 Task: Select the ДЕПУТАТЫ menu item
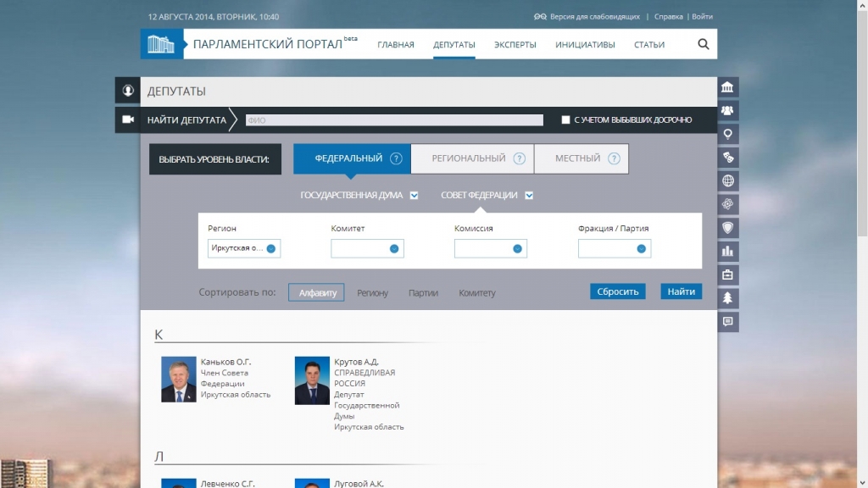click(x=454, y=45)
